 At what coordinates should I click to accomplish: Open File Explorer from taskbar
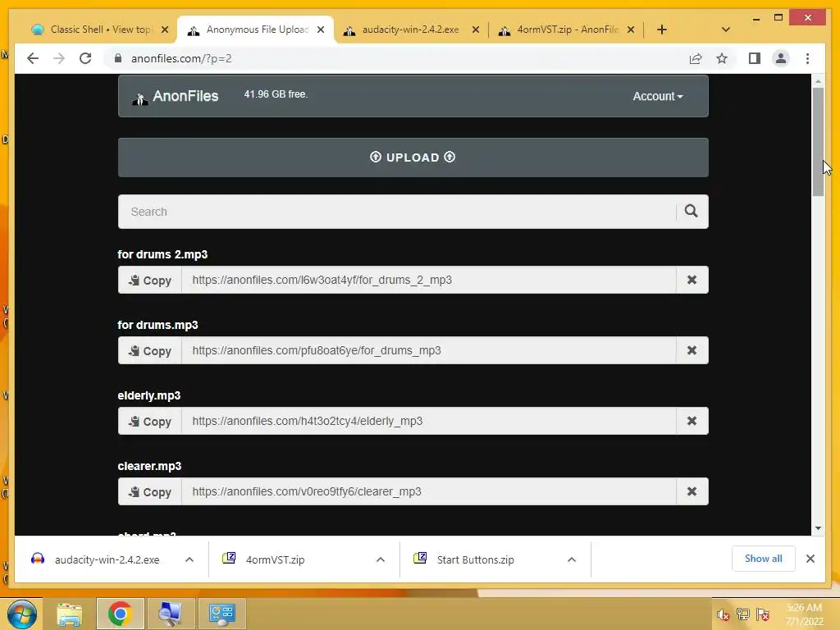coord(70,614)
